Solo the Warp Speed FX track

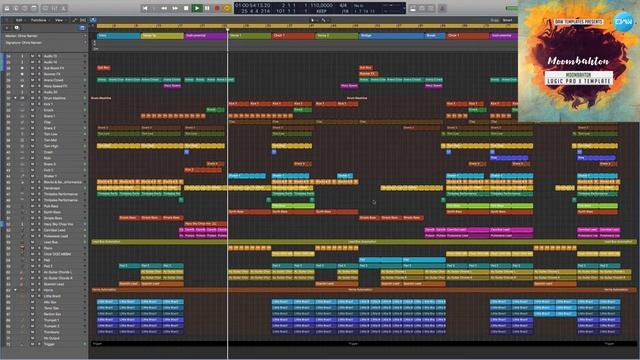pyautogui.click(x=39, y=86)
